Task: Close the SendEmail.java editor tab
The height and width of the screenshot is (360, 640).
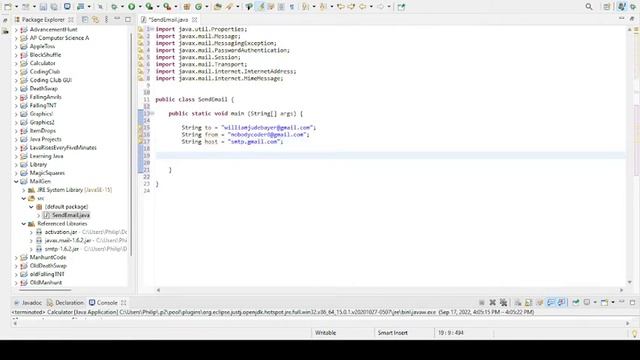Action: click(x=195, y=19)
